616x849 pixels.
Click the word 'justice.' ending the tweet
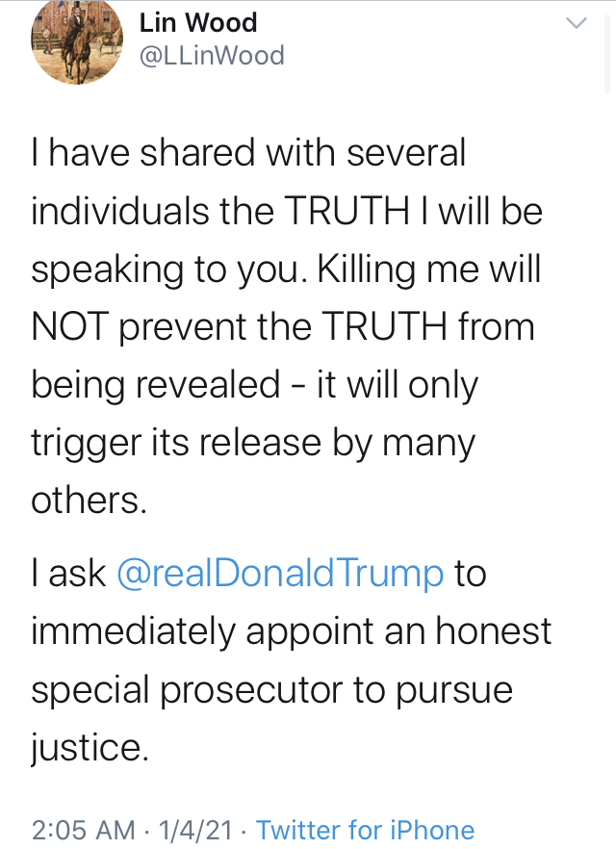tap(90, 748)
